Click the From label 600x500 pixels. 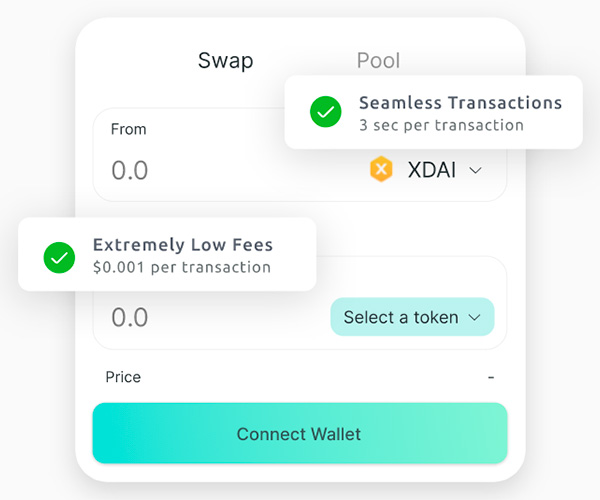click(128, 129)
